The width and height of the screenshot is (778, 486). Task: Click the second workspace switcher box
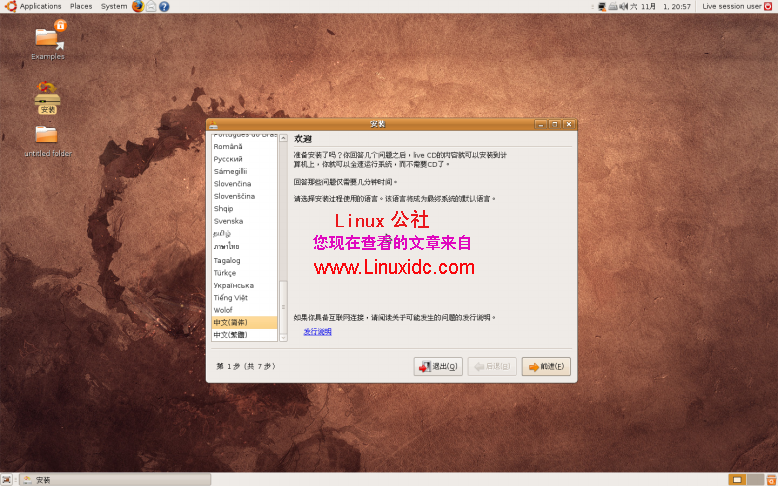755,480
